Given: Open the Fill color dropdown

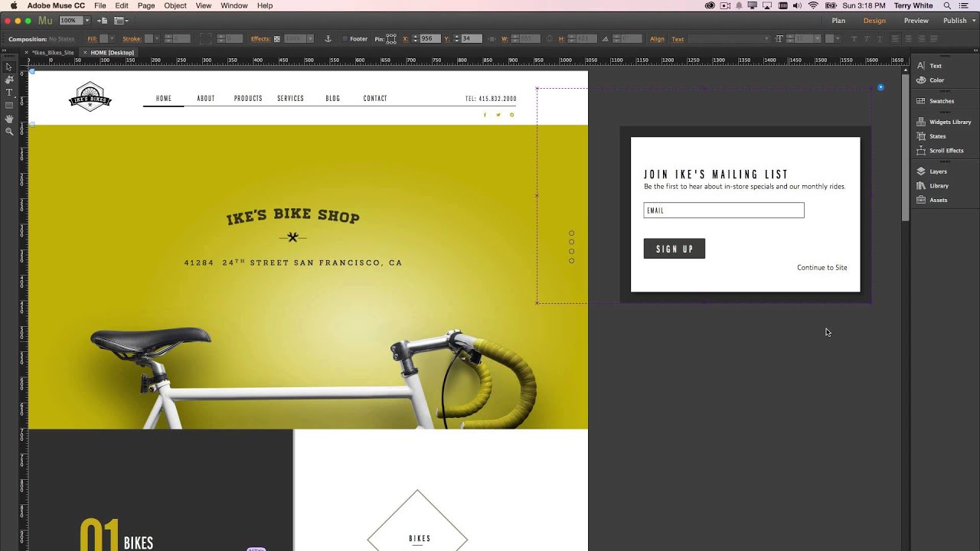Looking at the screenshot, I should pyautogui.click(x=112, y=39).
